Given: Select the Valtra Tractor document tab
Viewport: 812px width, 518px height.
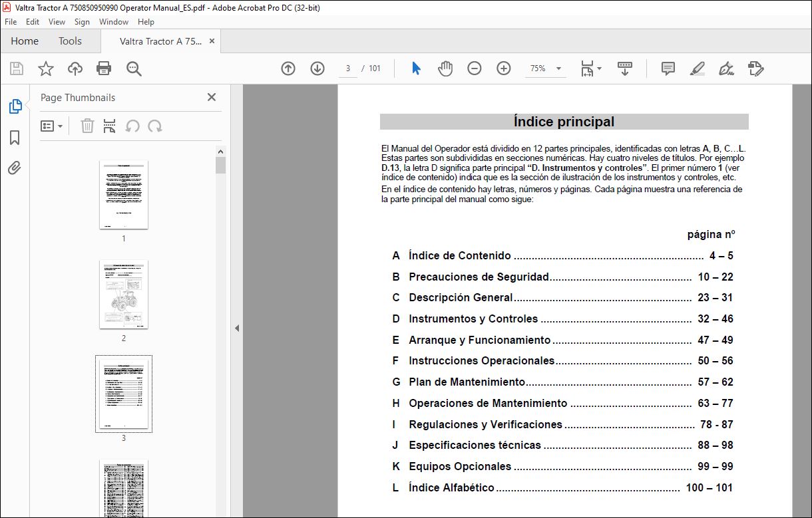Looking at the screenshot, I should click(x=160, y=41).
